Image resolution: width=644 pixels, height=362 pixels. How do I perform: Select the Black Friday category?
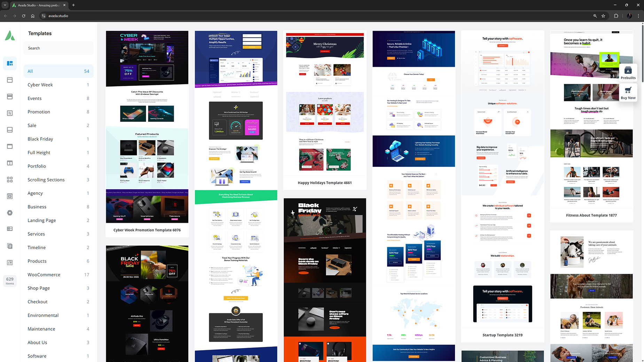[40, 139]
